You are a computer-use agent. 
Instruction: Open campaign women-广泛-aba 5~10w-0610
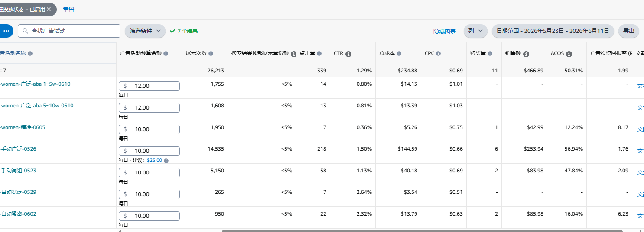(x=37, y=106)
